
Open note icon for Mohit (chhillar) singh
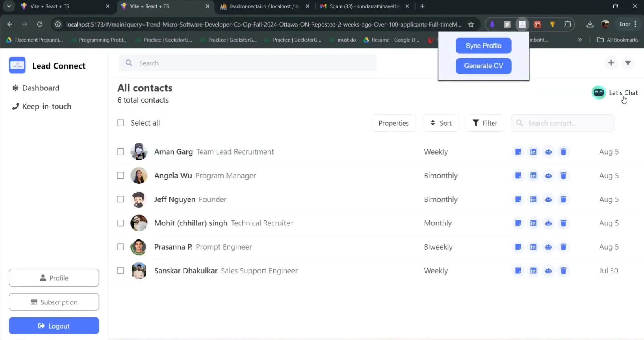point(518,223)
